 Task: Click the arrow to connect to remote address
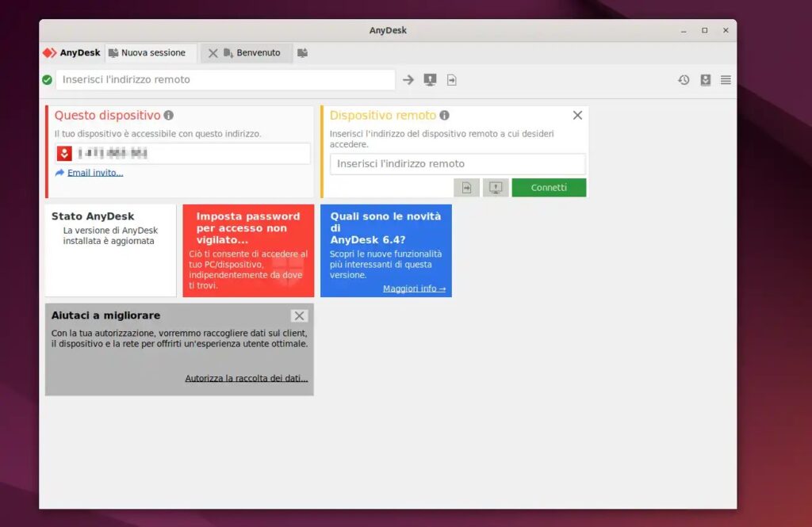coord(408,79)
